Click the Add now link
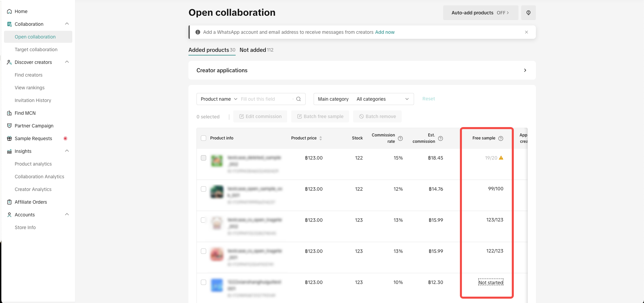This screenshot has height=303, width=644. [x=385, y=32]
